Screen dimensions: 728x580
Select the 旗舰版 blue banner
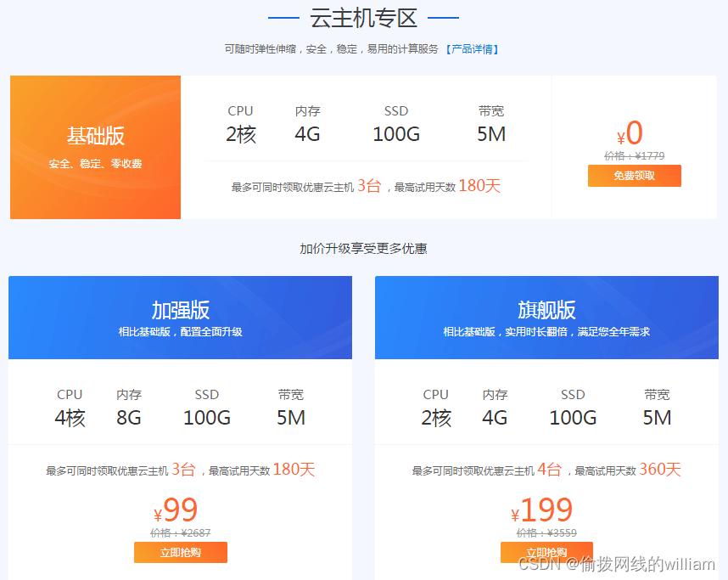click(546, 318)
